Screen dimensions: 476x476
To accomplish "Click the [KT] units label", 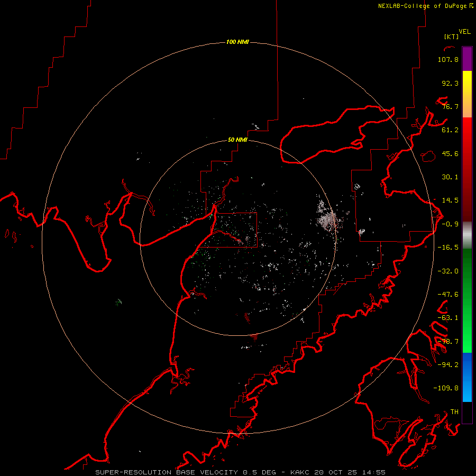I will click(452, 36).
